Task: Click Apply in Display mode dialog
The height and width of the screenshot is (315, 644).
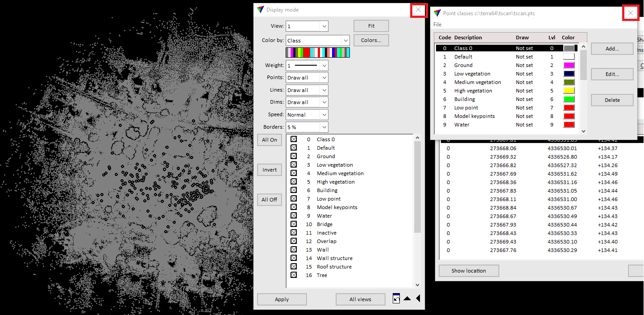Action: (x=282, y=299)
